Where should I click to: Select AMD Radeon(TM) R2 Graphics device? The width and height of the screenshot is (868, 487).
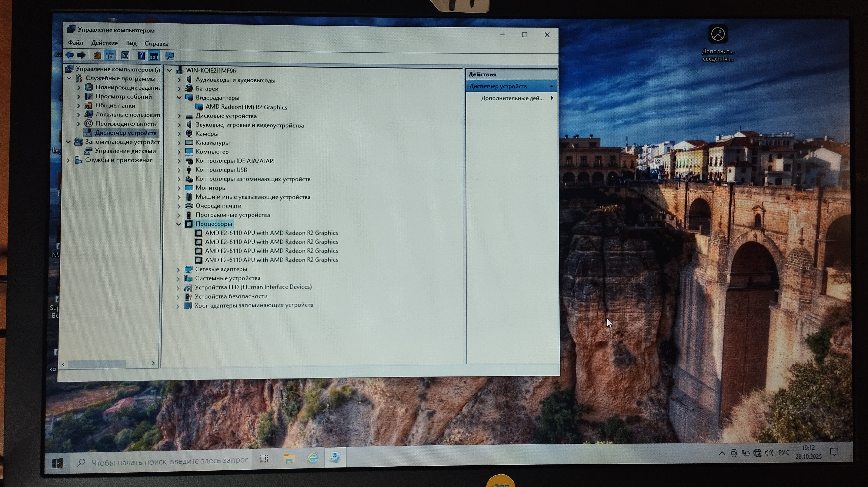click(246, 107)
